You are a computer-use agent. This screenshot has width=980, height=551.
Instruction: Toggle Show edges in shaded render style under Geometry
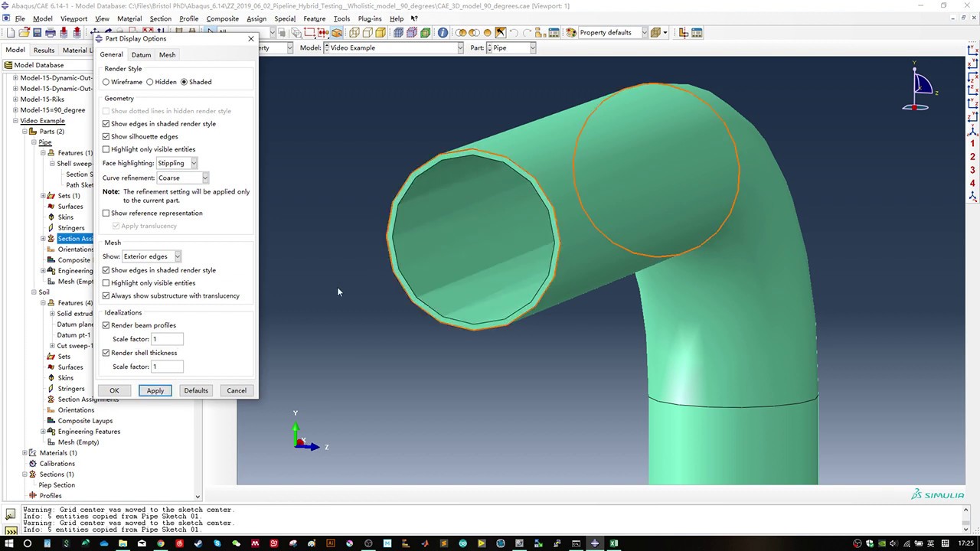pyautogui.click(x=106, y=124)
